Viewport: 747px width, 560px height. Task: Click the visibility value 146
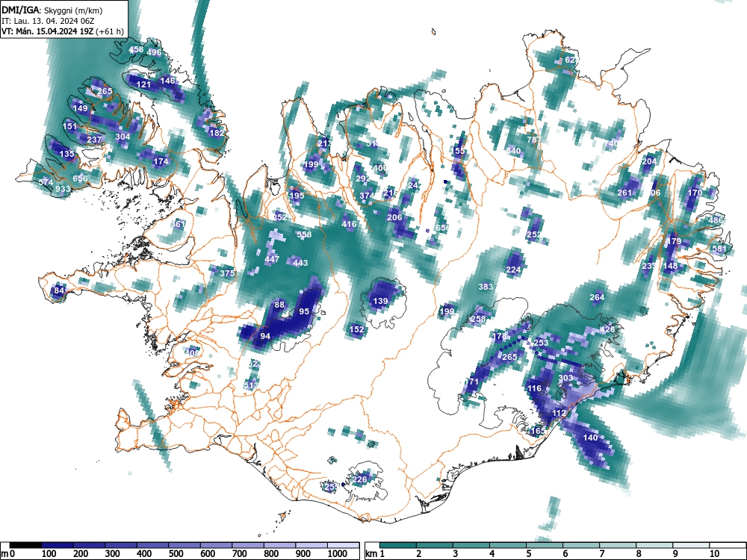(x=167, y=81)
